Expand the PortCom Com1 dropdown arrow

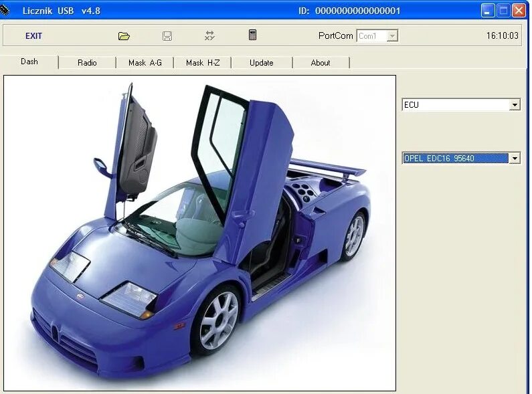point(392,36)
